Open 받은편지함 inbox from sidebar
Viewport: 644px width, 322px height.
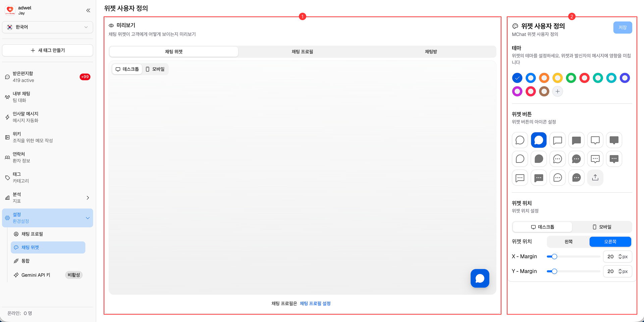(x=47, y=77)
